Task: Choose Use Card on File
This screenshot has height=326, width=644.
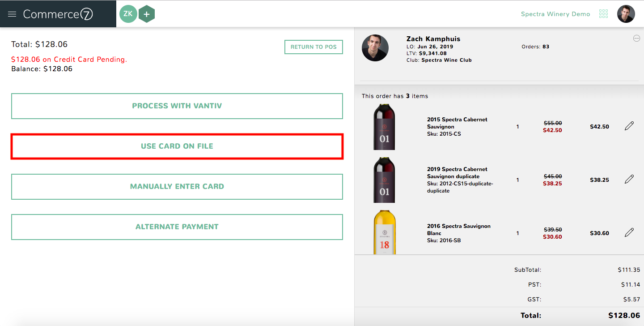Action: tap(177, 146)
